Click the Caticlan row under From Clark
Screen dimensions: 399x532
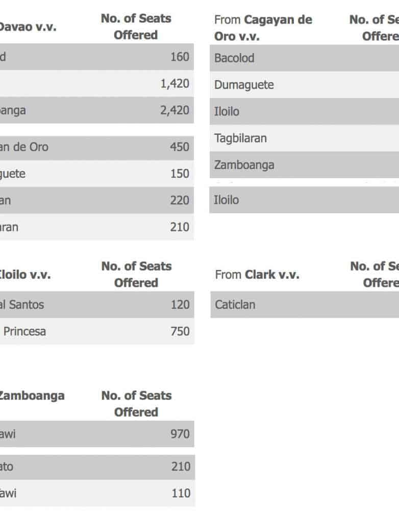(235, 305)
